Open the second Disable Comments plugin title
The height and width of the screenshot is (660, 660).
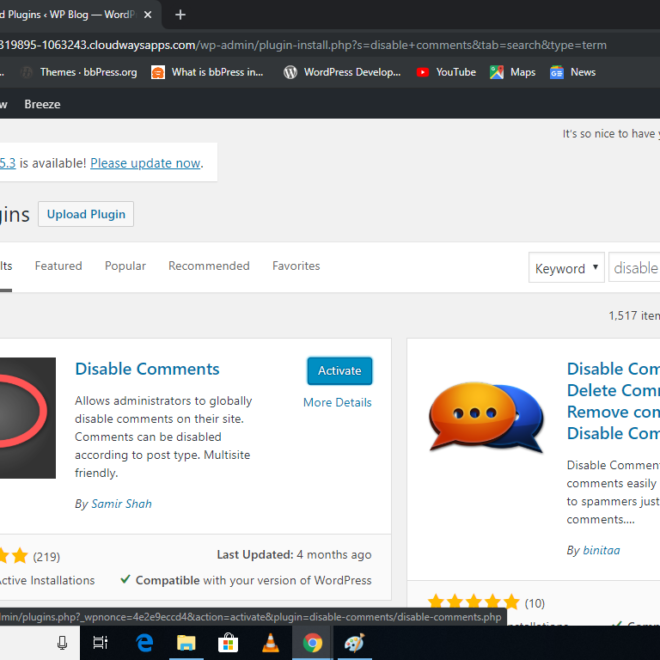613,401
